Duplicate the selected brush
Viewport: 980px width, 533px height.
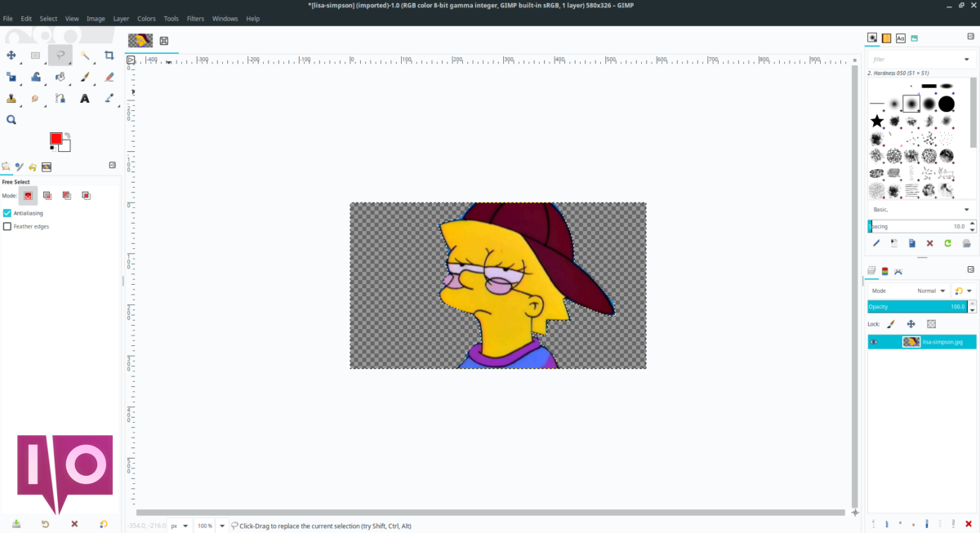click(x=911, y=243)
